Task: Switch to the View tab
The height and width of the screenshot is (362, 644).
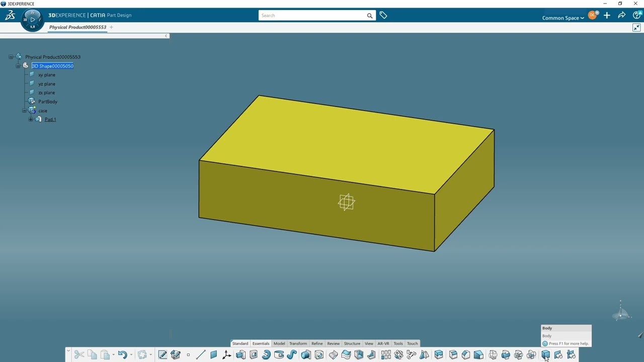Action: (x=369, y=343)
